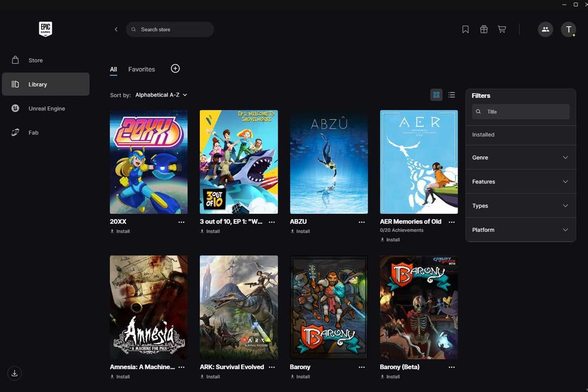Open the AER cover art
The width and height of the screenshot is (588, 392).
click(x=419, y=162)
